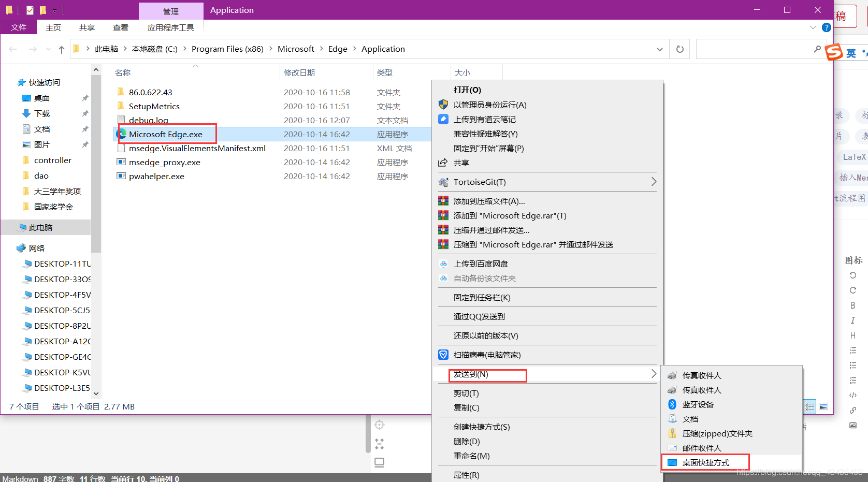
Task: Click Cut (T) in context menu
Action: pyautogui.click(x=547, y=393)
